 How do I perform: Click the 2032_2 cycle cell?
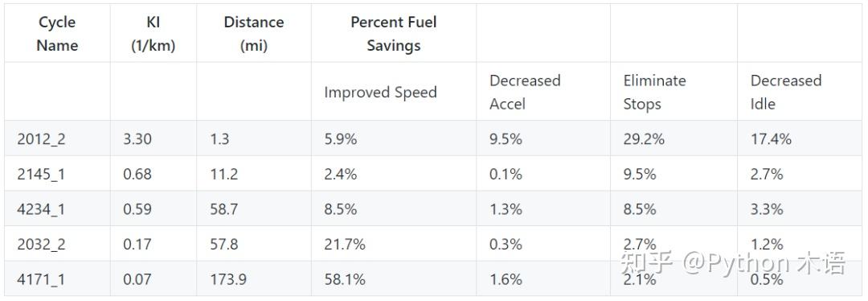[57, 244]
